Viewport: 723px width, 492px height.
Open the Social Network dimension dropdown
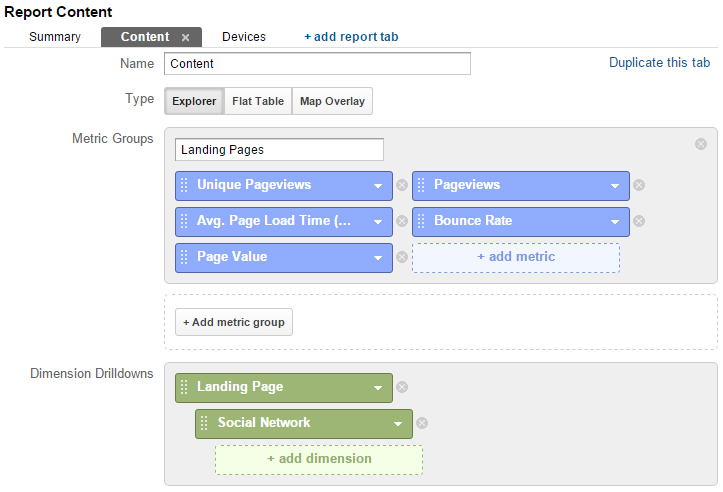click(398, 424)
